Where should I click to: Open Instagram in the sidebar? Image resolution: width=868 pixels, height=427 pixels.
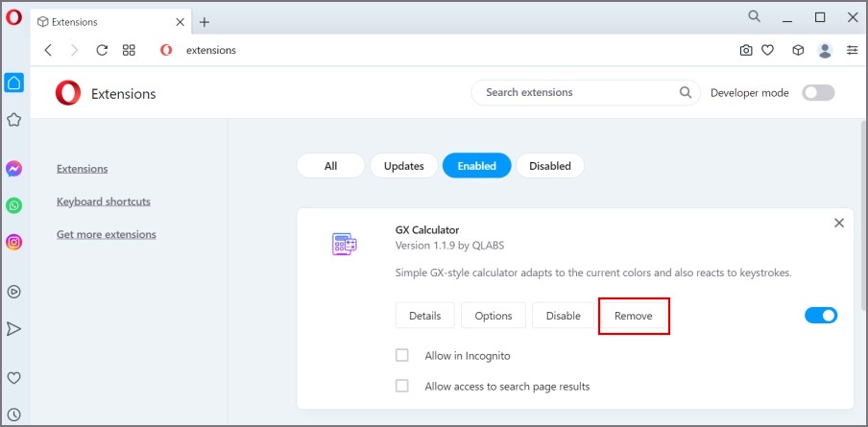click(13, 242)
